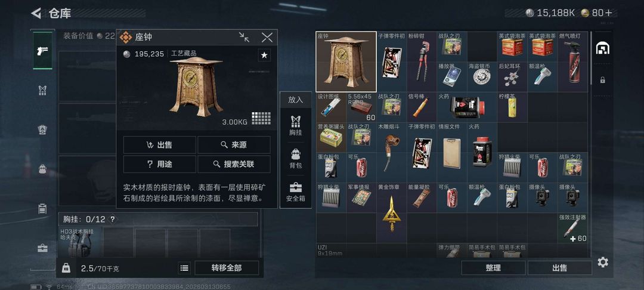644x290 pixels.
Task: Choose 背包 in the 放入 menu
Action: coord(295,159)
